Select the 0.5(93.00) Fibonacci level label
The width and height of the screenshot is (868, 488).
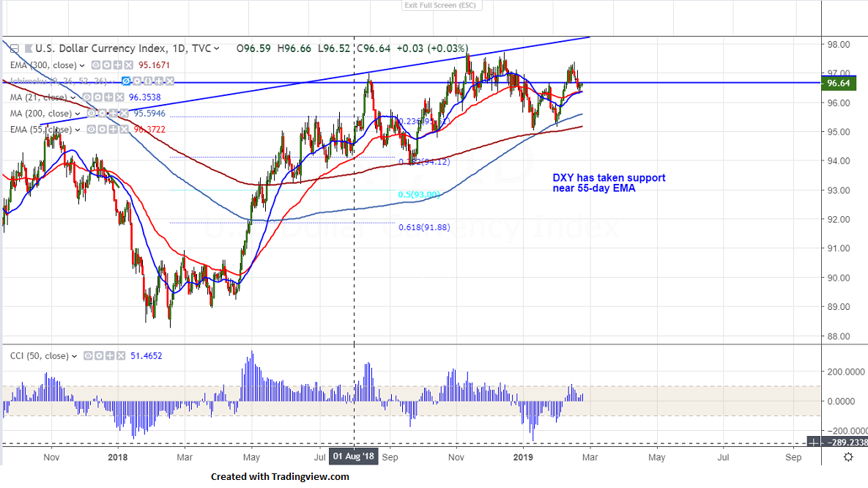419,194
